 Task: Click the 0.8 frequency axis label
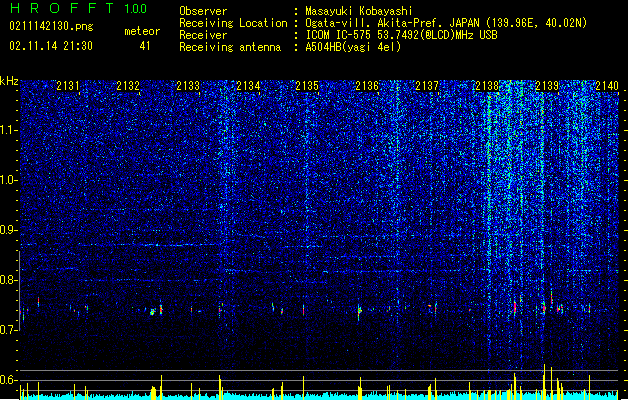tap(9, 280)
